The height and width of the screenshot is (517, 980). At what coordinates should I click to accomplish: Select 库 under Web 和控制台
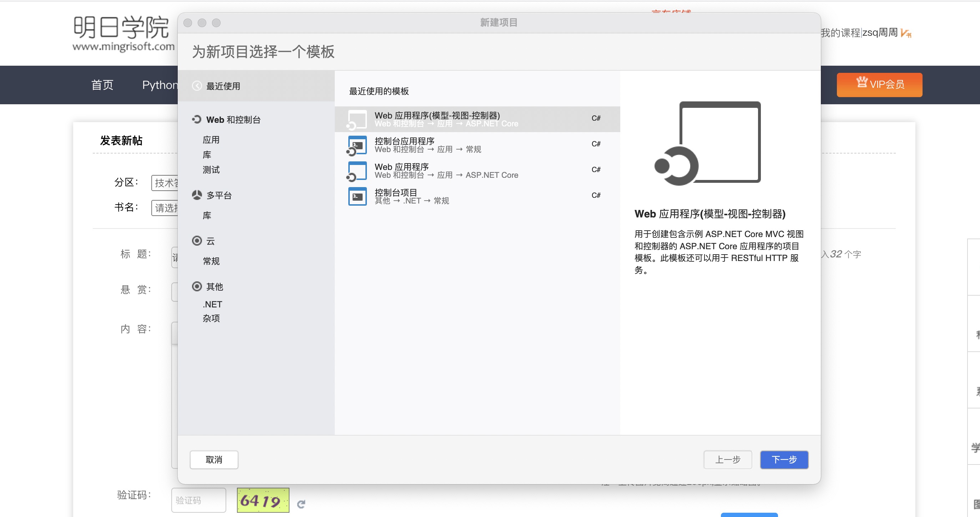[x=207, y=155]
